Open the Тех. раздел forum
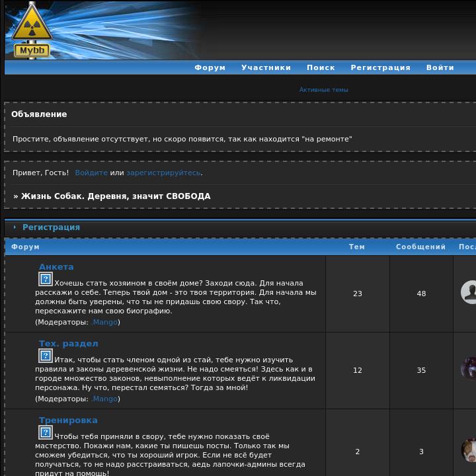 click(x=69, y=344)
